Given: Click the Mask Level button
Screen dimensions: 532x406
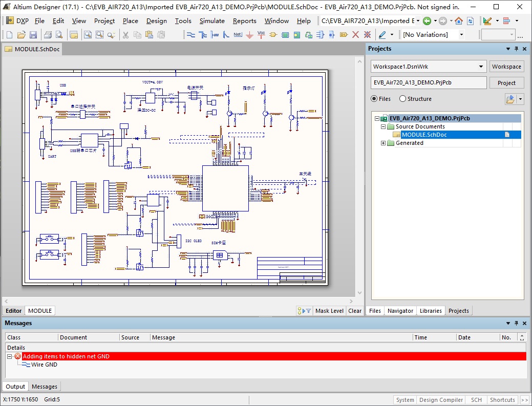Looking at the screenshot, I should [329, 311].
